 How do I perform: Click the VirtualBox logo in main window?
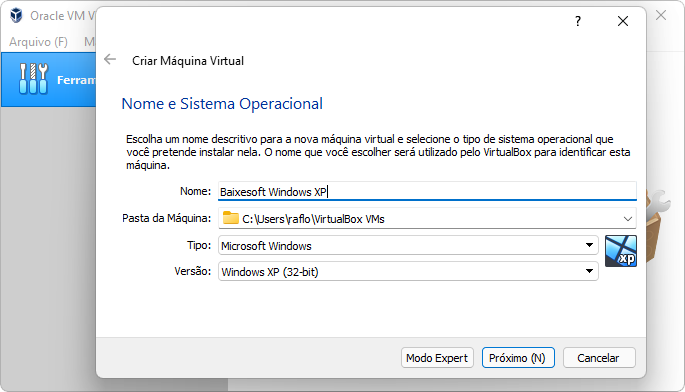point(17,15)
